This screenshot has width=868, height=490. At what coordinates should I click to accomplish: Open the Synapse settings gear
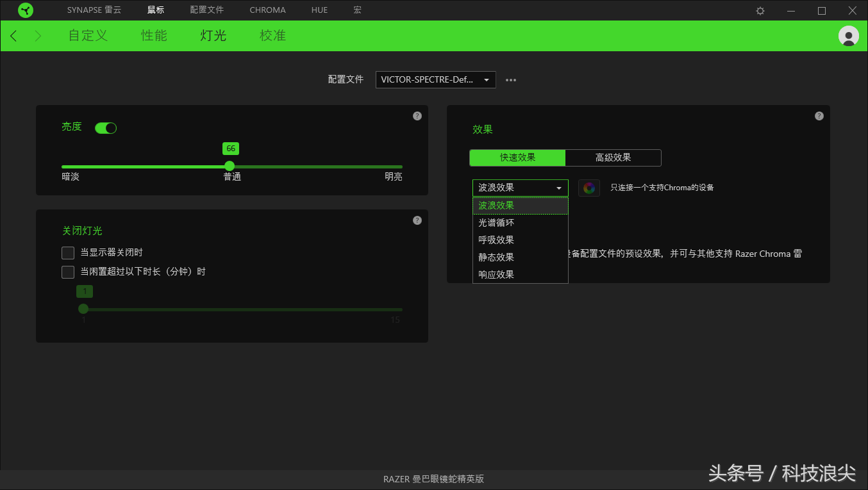(x=760, y=10)
